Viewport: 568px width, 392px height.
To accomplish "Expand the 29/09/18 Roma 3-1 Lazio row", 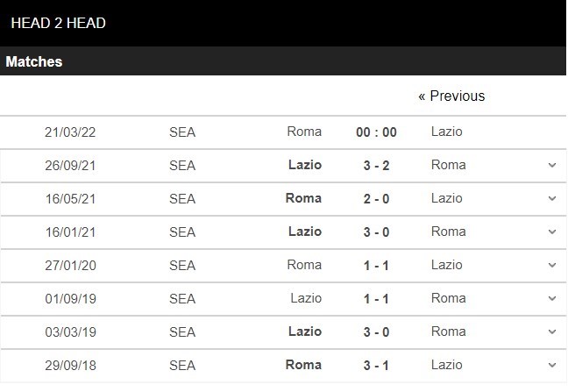I will pos(551,365).
